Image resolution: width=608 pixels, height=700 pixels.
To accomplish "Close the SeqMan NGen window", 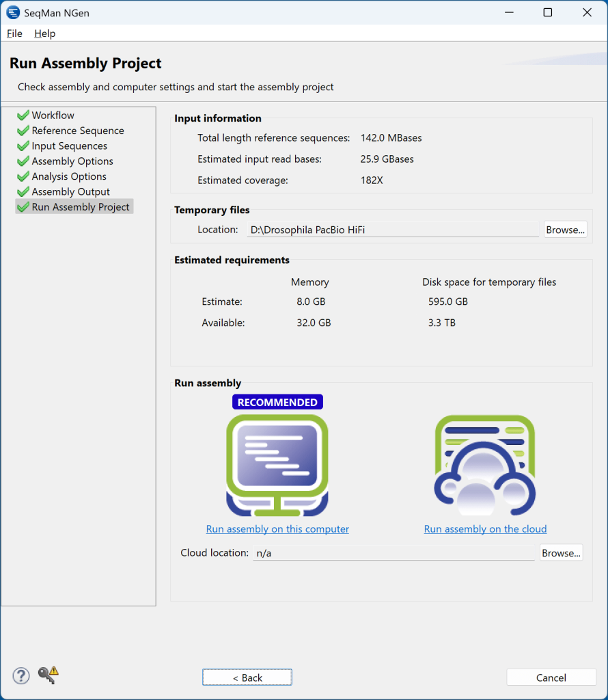I will point(587,12).
